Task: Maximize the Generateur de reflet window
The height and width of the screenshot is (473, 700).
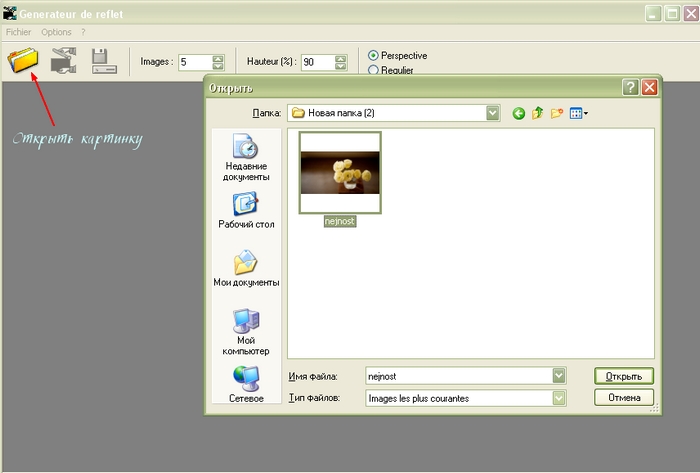Action: pyautogui.click(x=672, y=13)
